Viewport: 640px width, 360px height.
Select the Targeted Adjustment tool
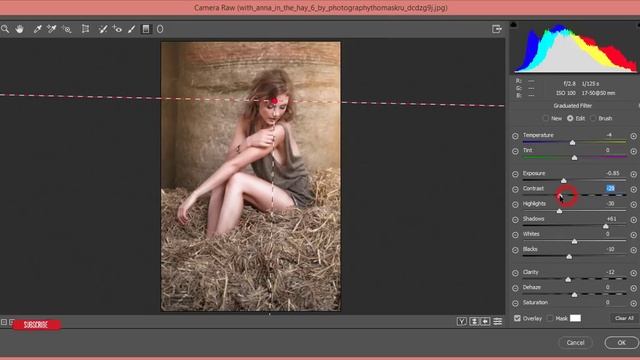click(67, 29)
